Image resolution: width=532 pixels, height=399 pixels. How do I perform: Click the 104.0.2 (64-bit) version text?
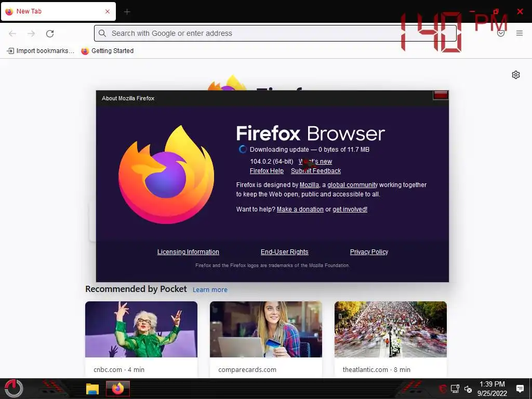(271, 162)
